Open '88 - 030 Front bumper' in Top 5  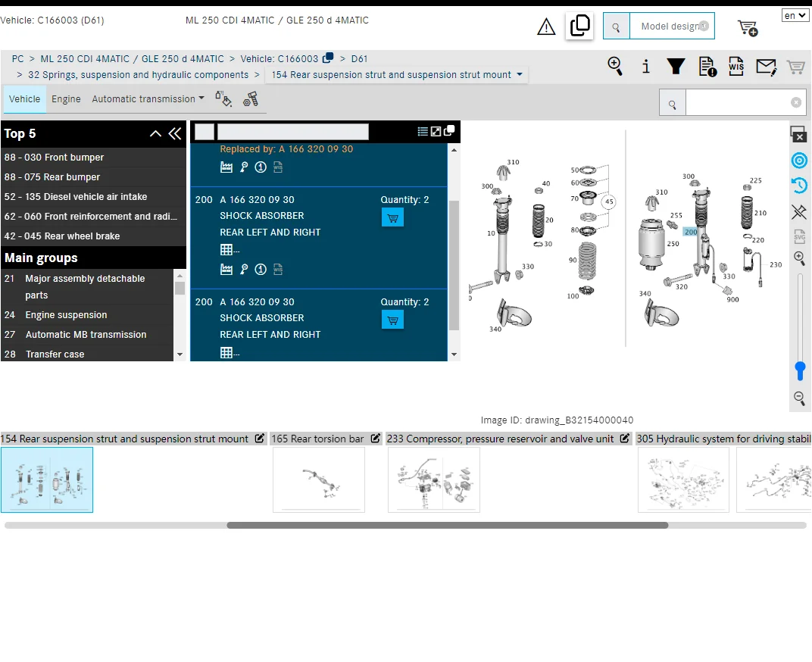(x=93, y=157)
